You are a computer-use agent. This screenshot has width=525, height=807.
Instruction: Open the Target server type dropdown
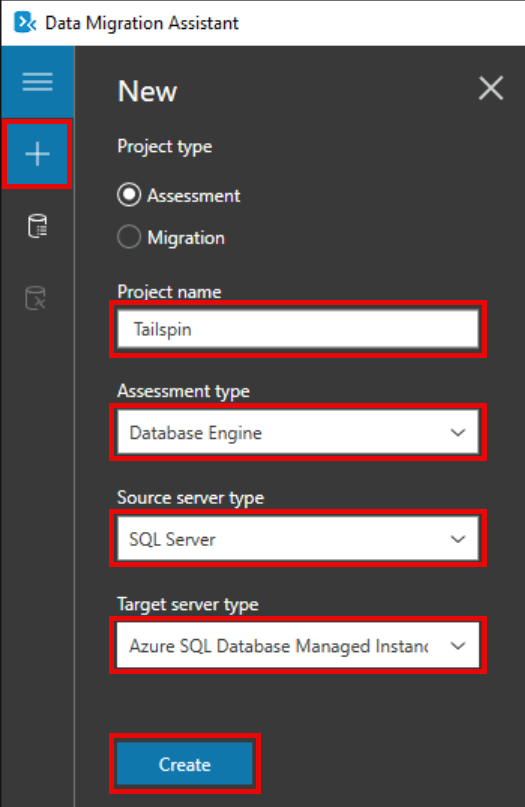(x=298, y=645)
